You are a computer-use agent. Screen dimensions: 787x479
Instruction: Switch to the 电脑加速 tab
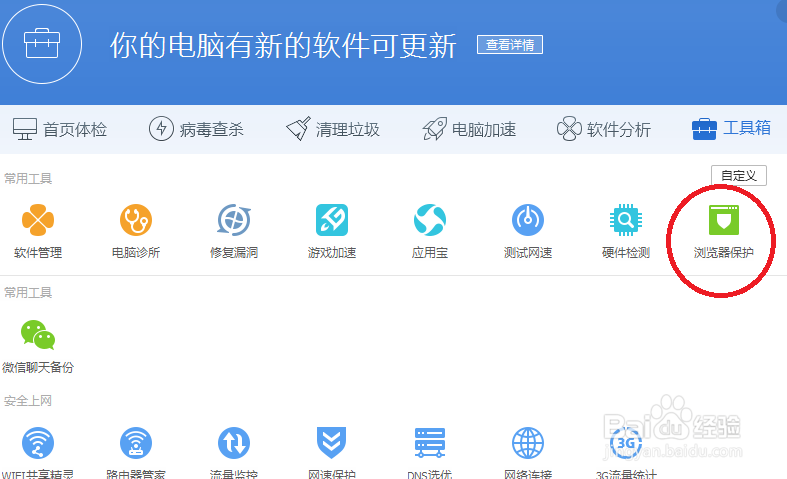(x=469, y=129)
